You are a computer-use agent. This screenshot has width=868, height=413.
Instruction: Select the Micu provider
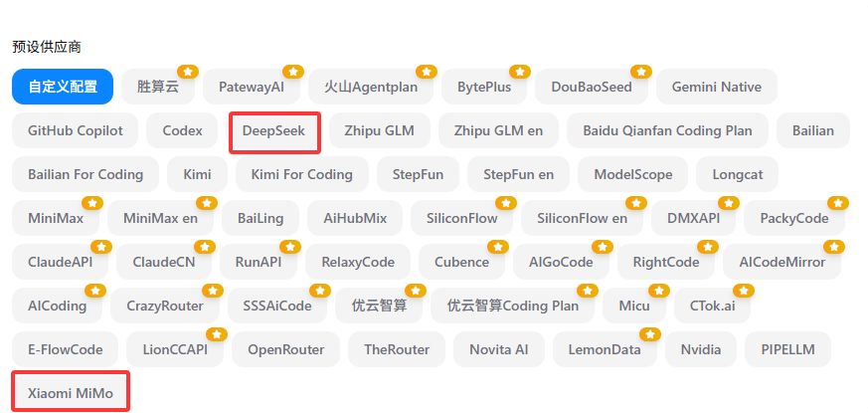click(634, 306)
